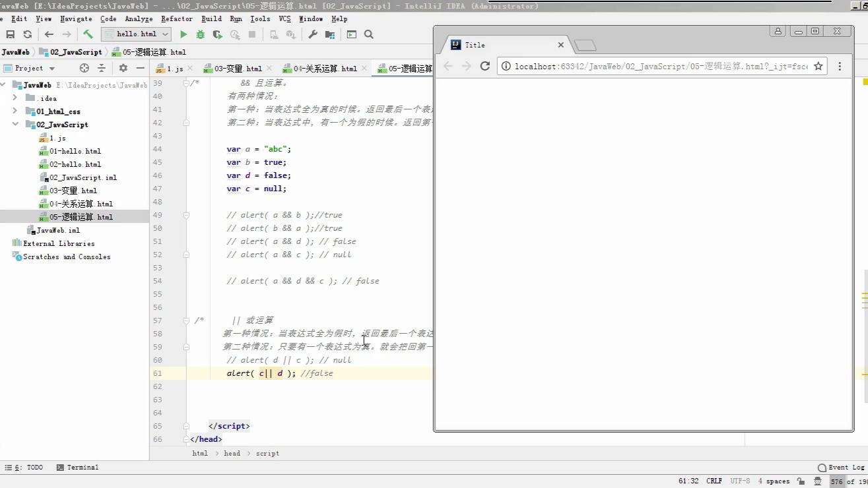
Task: Switch to the 04-关系运算.html editor tab
Action: (325, 69)
